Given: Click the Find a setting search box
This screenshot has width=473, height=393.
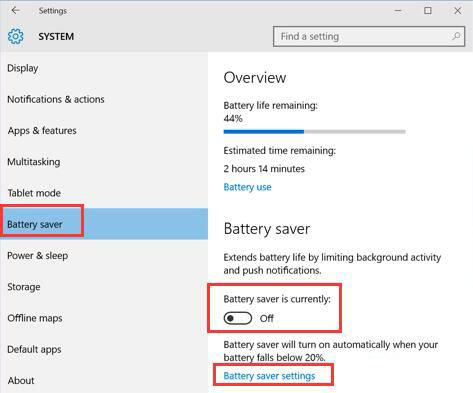Looking at the screenshot, I should pyautogui.click(x=369, y=36).
